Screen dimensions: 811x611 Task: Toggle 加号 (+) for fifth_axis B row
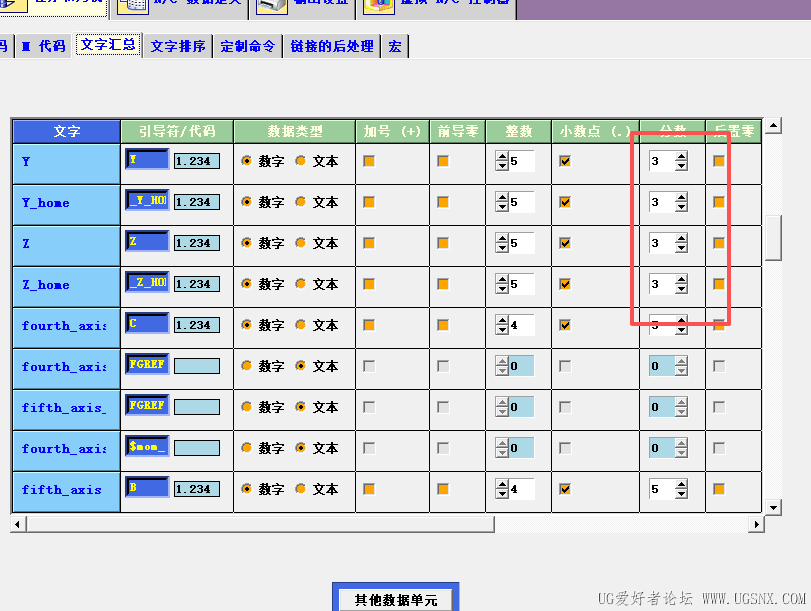point(369,488)
